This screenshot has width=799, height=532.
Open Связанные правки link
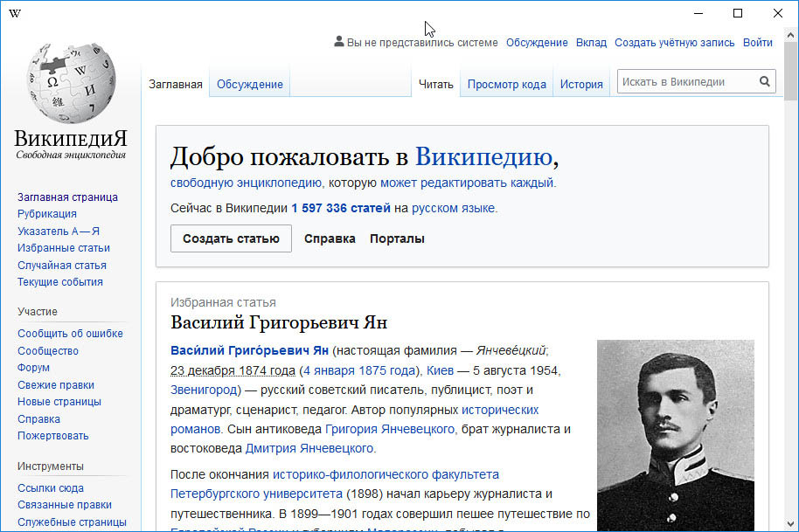65,505
